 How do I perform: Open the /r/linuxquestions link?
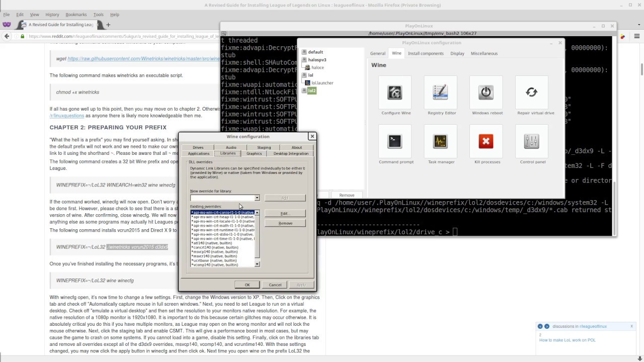(67, 116)
